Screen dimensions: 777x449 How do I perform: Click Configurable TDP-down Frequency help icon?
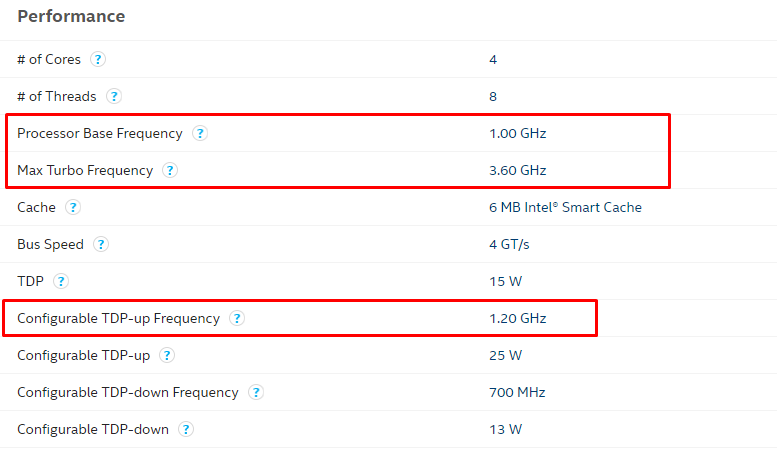[x=256, y=393]
